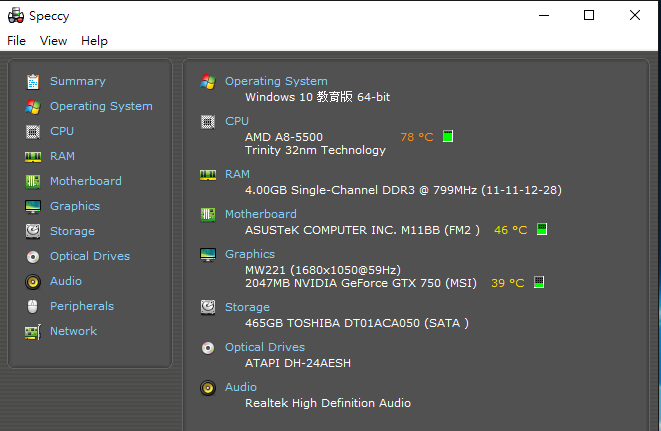This screenshot has width=661, height=431.
Task: Open the Operating System heading link in summary
Action: 276,81
